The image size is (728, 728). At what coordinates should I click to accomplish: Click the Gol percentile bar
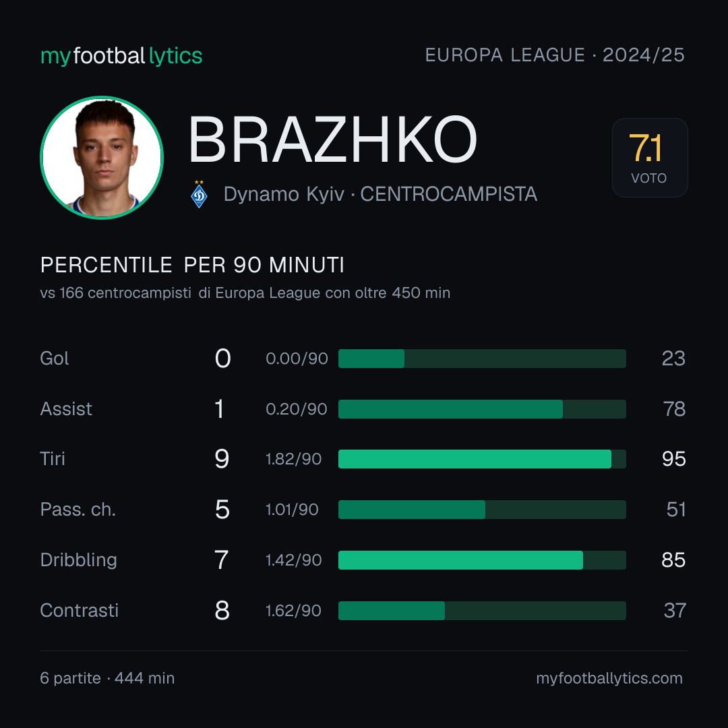(482, 359)
